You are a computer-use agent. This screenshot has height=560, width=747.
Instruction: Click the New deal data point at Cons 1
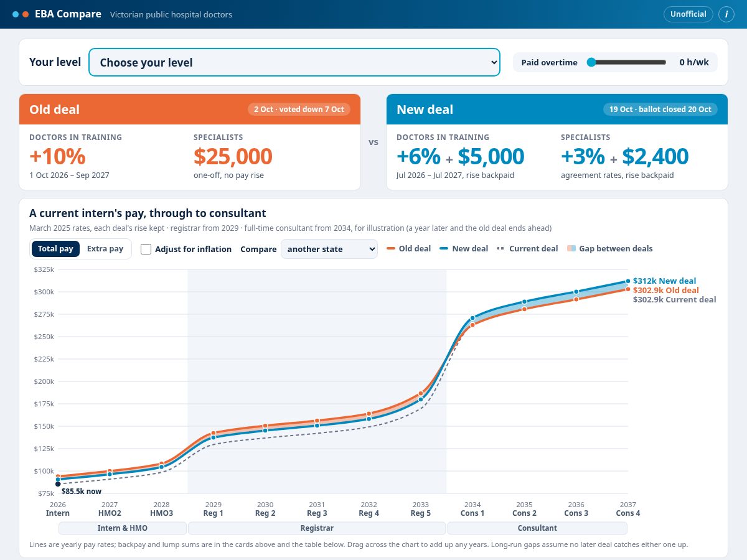click(472, 318)
